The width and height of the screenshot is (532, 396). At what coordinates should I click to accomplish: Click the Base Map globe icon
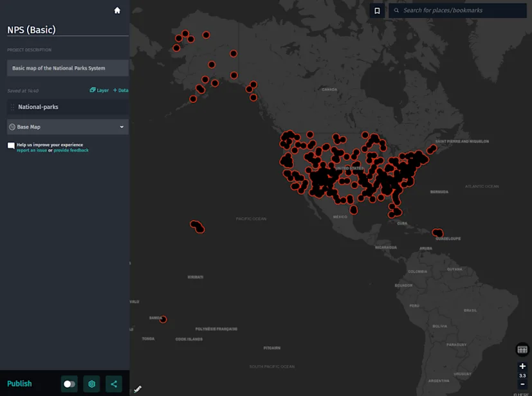coord(12,127)
